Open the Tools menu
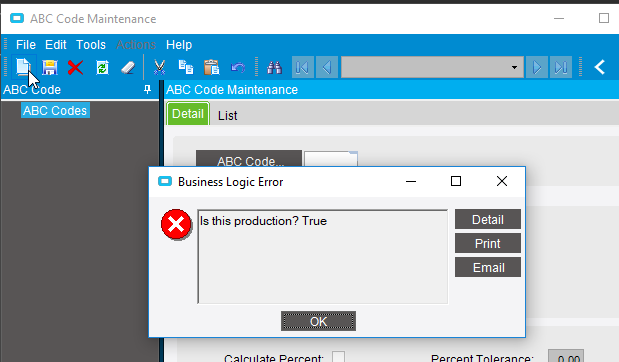This screenshot has width=619, height=362. point(91,45)
